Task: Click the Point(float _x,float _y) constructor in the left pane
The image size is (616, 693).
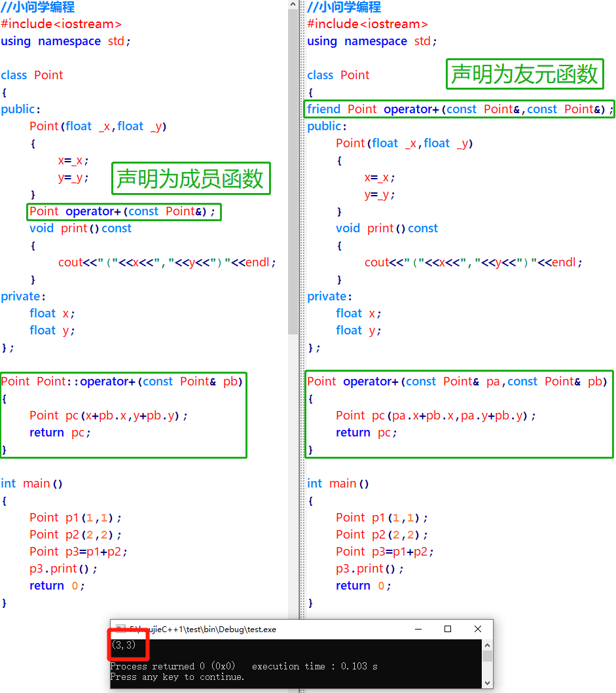Action: [x=98, y=126]
